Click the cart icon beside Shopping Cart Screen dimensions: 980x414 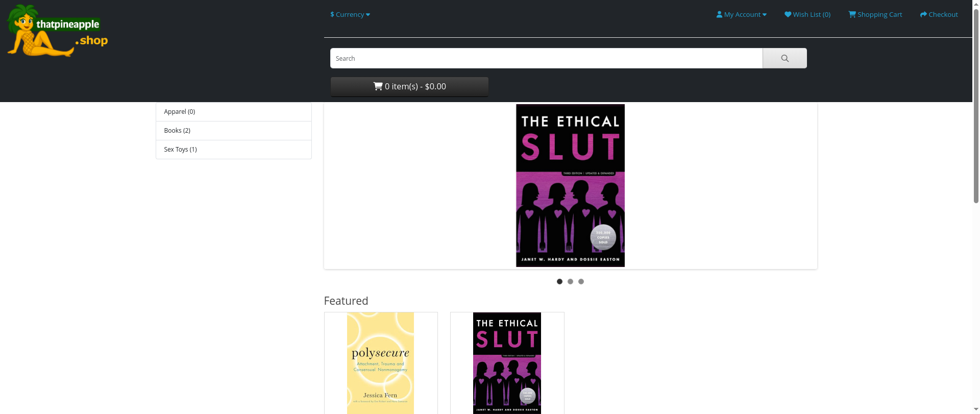[x=852, y=14]
